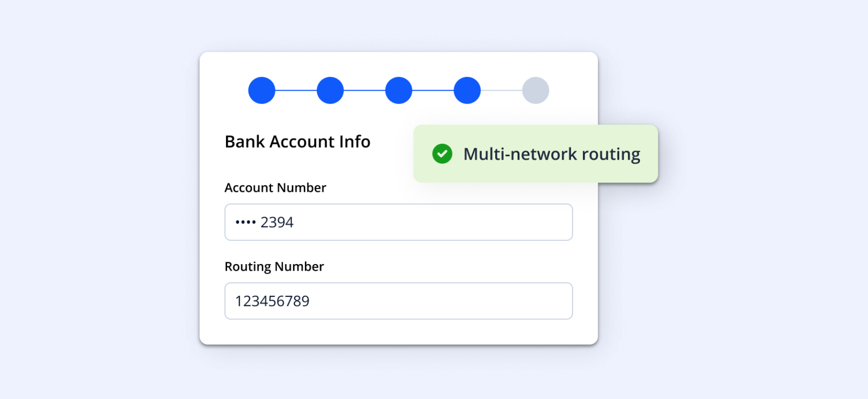Click the Bank Account Info heading
The image size is (868, 399).
point(297,142)
